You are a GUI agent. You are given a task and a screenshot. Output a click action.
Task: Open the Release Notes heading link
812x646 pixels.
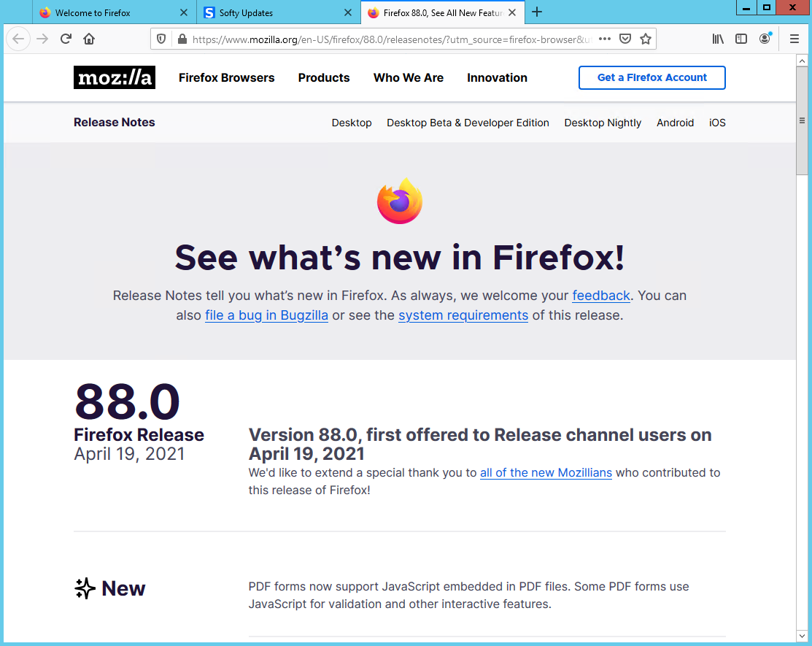click(115, 122)
